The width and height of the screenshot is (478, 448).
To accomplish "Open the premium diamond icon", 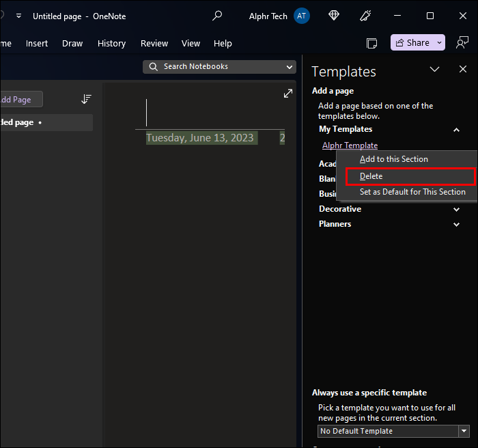I will [334, 16].
